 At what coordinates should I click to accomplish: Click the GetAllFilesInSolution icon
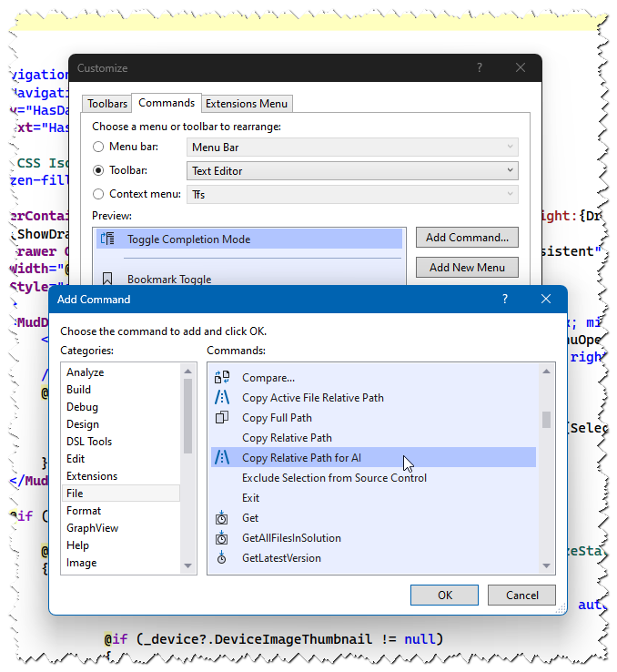(x=222, y=537)
